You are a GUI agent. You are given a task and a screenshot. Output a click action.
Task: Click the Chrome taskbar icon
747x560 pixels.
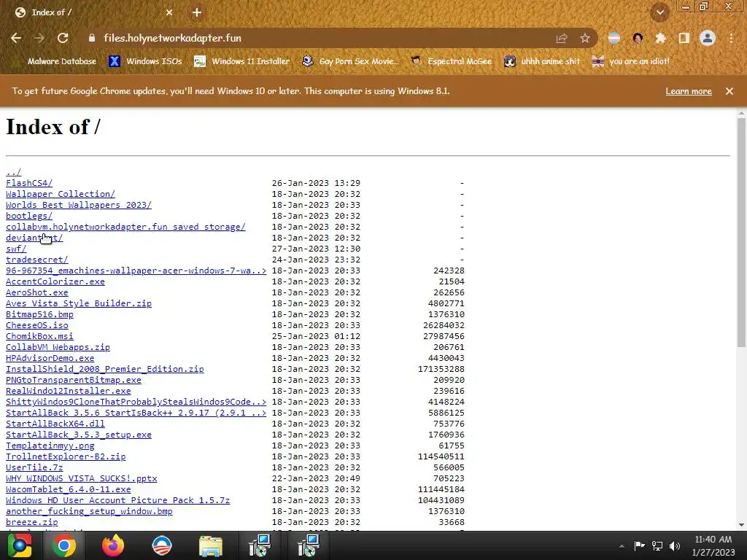click(64, 545)
